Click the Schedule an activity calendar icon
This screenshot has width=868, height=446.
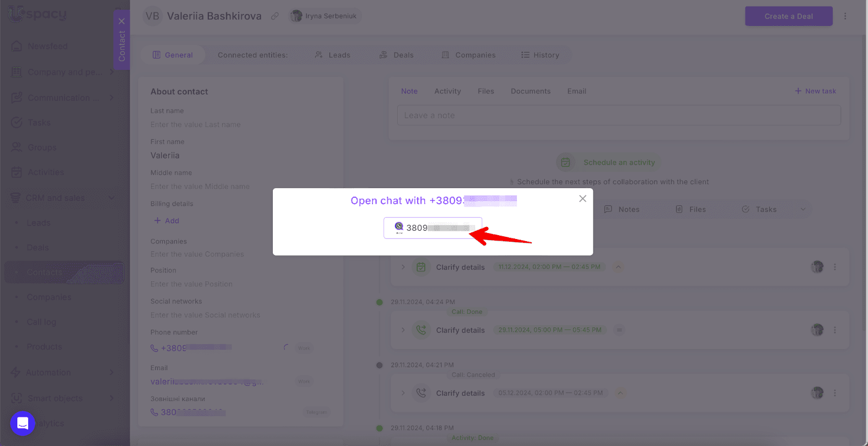click(565, 163)
